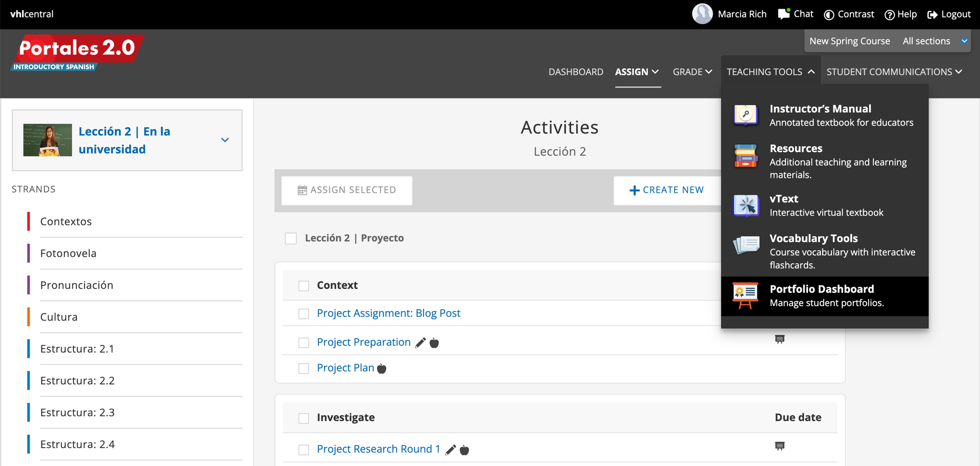The height and width of the screenshot is (466, 980).
Task: Select the Estructura: 2.3 strand
Action: pos(135,412)
